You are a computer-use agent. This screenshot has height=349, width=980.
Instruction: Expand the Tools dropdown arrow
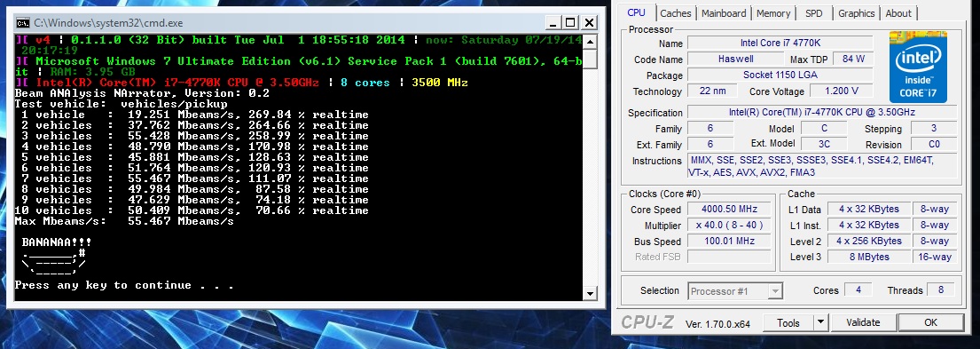click(x=820, y=322)
